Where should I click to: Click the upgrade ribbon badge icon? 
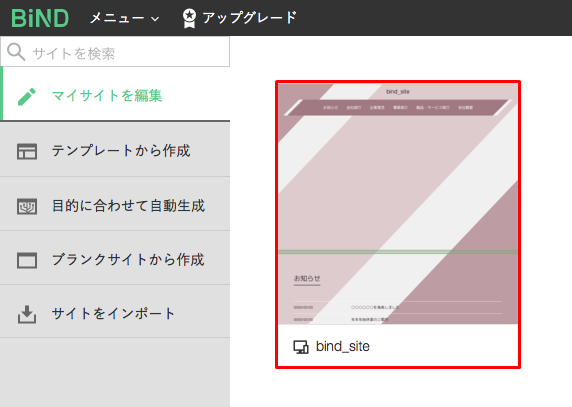tap(189, 19)
